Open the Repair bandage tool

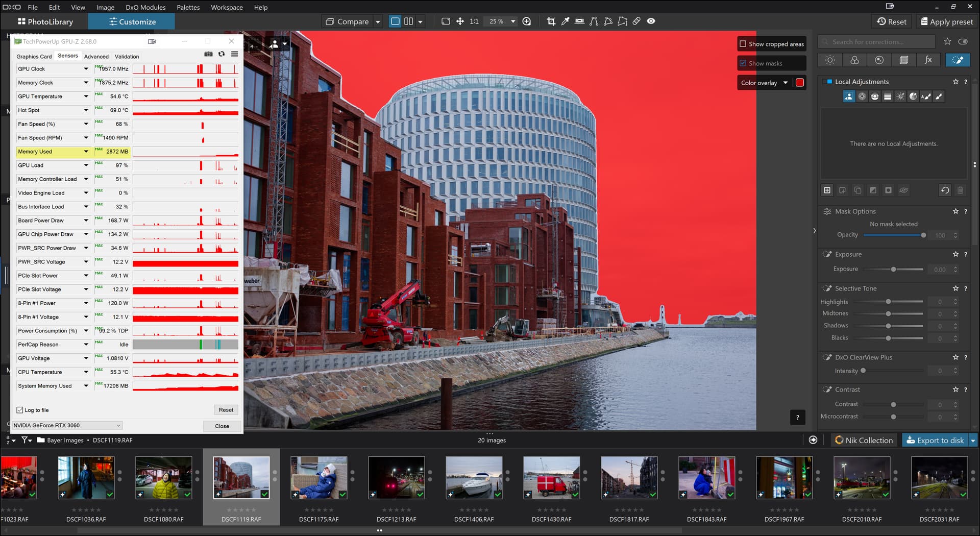[636, 21]
